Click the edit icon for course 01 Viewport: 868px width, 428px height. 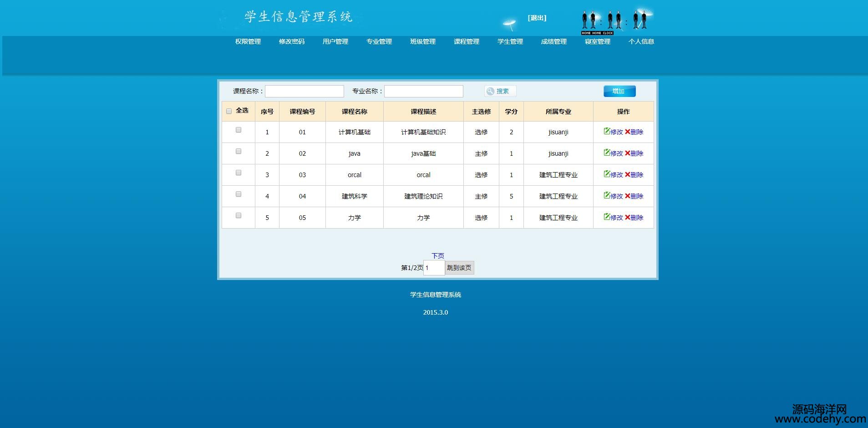click(x=607, y=131)
